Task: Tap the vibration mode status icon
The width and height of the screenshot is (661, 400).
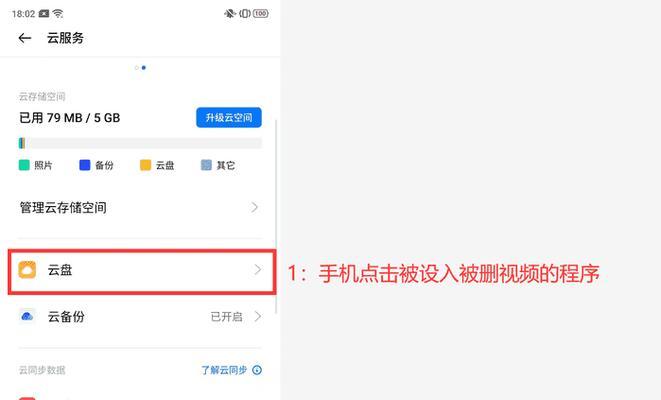Action: click(x=245, y=13)
